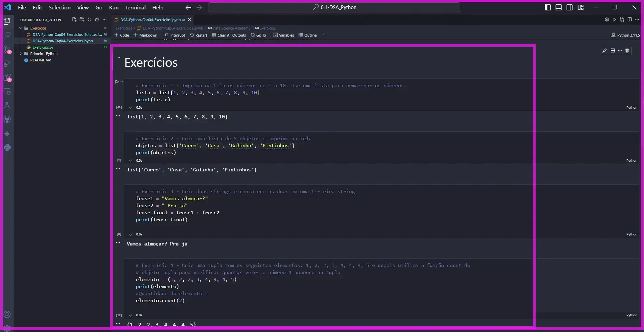Open the GitHub view in activity bar
644x332 pixels.
click(x=7, y=119)
